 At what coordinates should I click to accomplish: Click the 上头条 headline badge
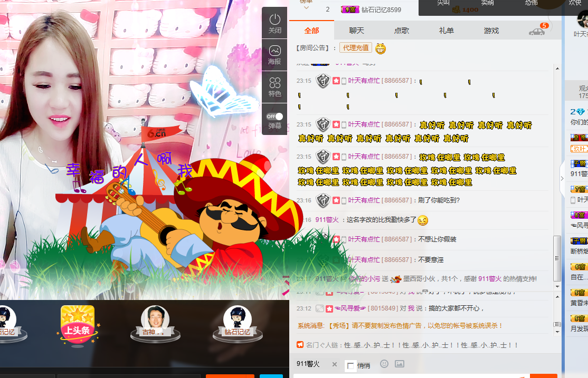click(78, 325)
